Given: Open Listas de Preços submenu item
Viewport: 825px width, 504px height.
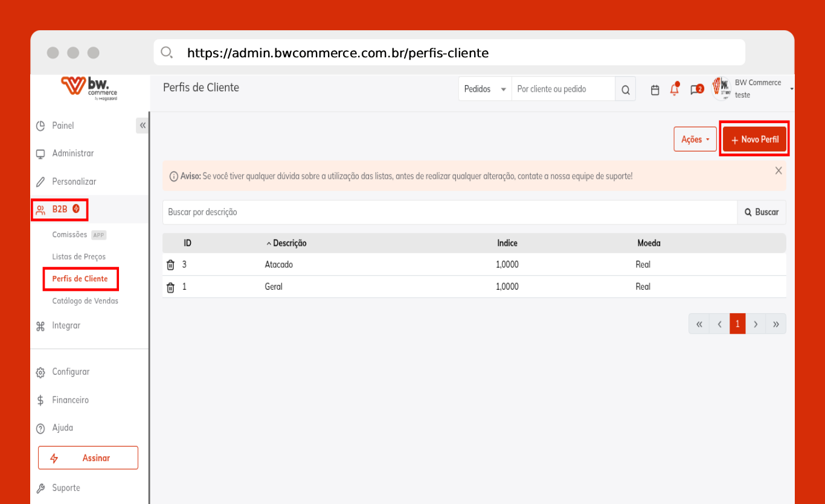Looking at the screenshot, I should [79, 257].
